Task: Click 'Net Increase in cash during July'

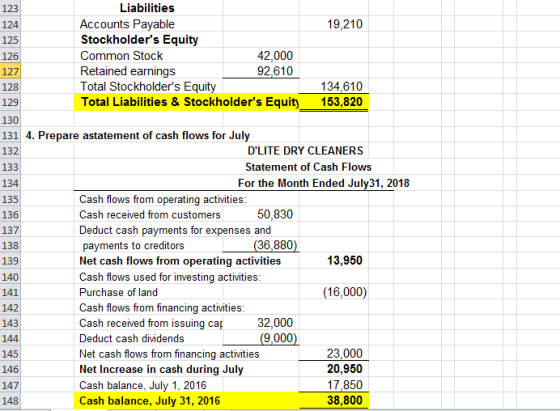Action: point(161,369)
